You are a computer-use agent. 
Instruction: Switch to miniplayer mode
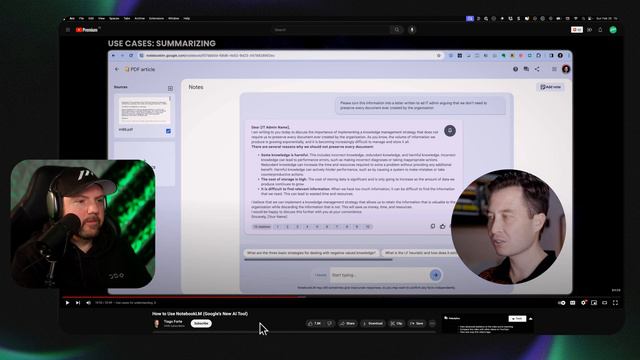pos(594,303)
